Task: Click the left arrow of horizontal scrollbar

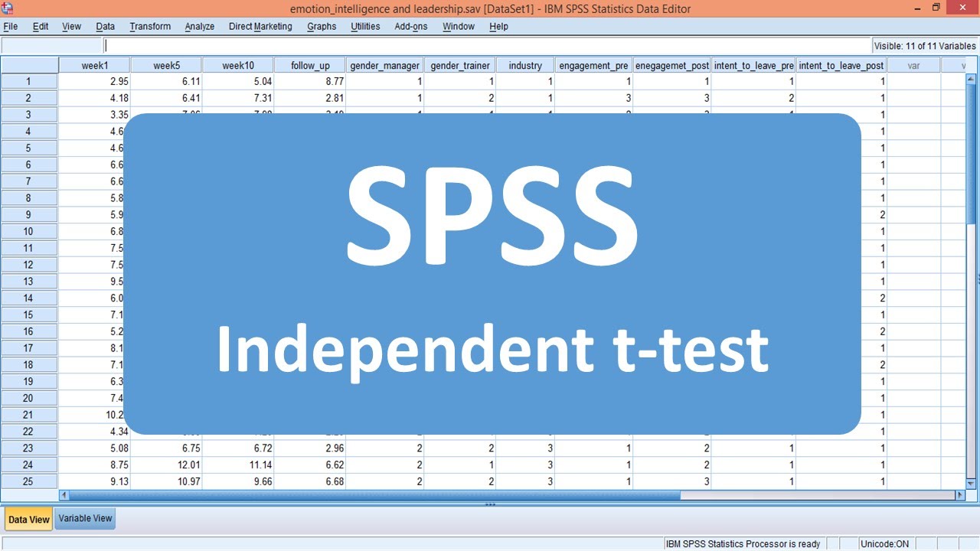Action: [x=64, y=496]
